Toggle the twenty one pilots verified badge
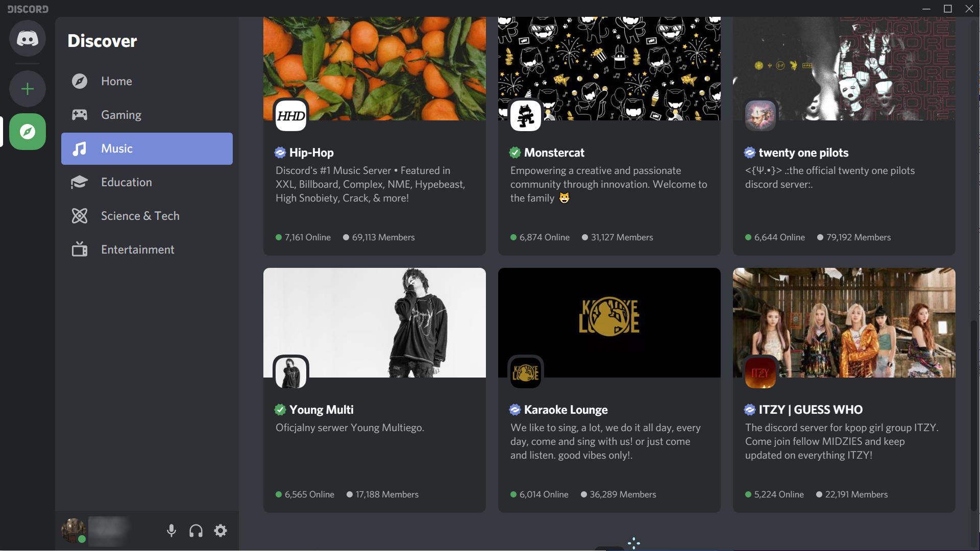980x551 pixels. (x=750, y=153)
